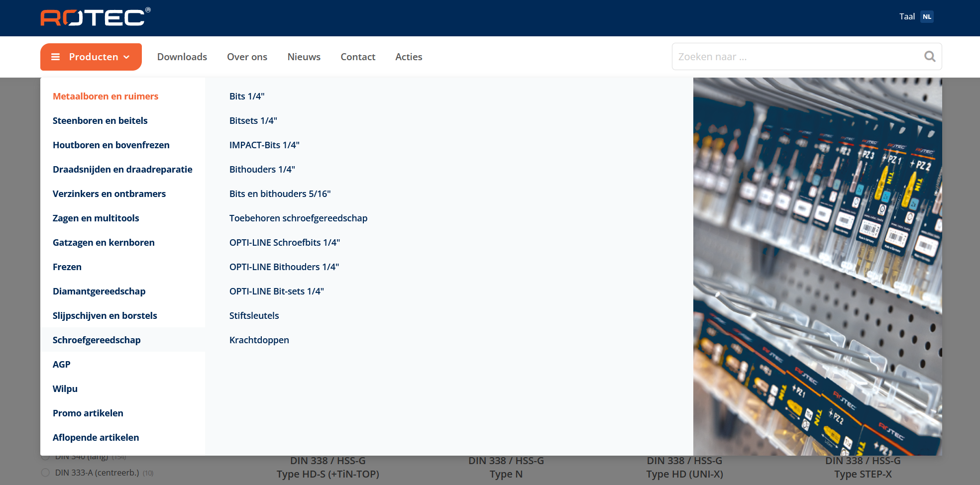Viewport: 980px width, 485px height.
Task: Open the Downloads page
Action: 182,57
